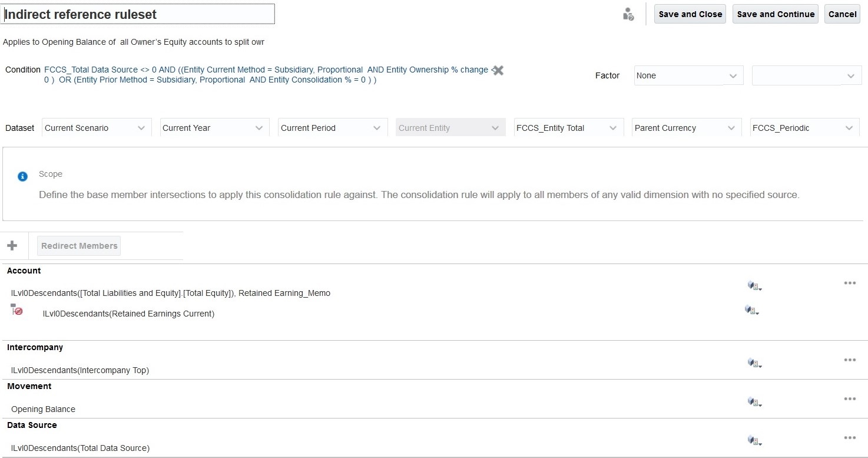This screenshot has width=868, height=458.
Task: Click the ruleset name input field
Action: pyautogui.click(x=139, y=14)
